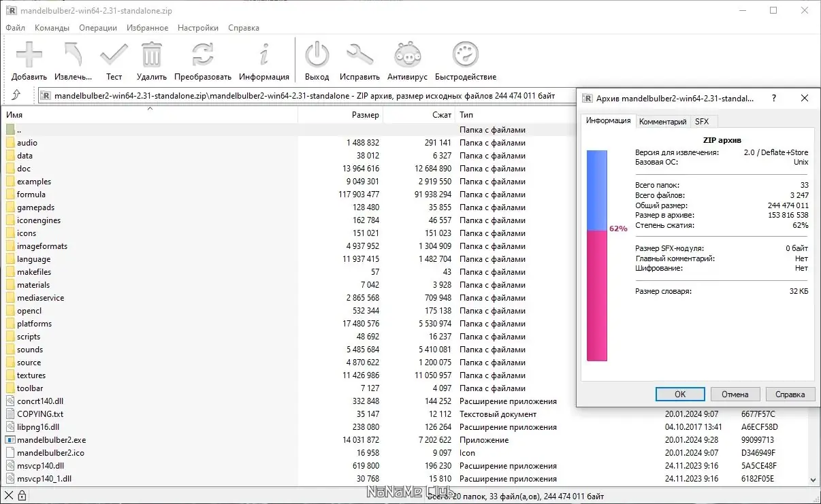Open the Информация toolbar icon
This screenshot has height=504, width=821.
click(264, 54)
